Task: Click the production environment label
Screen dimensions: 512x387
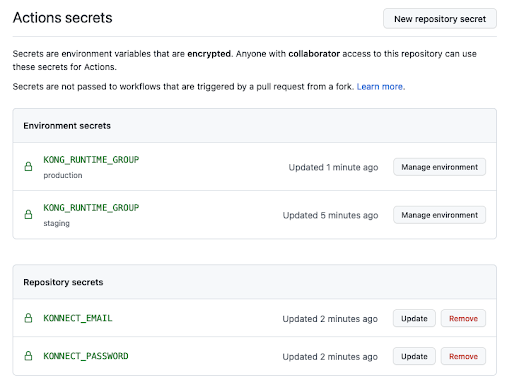Action: 63,175
